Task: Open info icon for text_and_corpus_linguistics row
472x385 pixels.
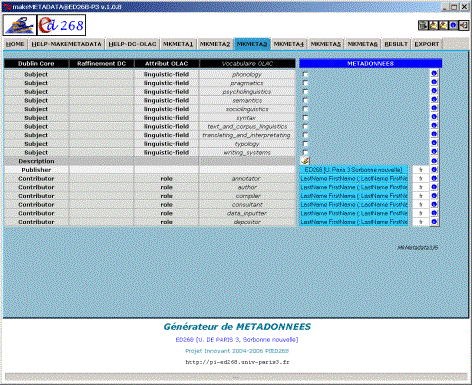Action: click(x=434, y=125)
